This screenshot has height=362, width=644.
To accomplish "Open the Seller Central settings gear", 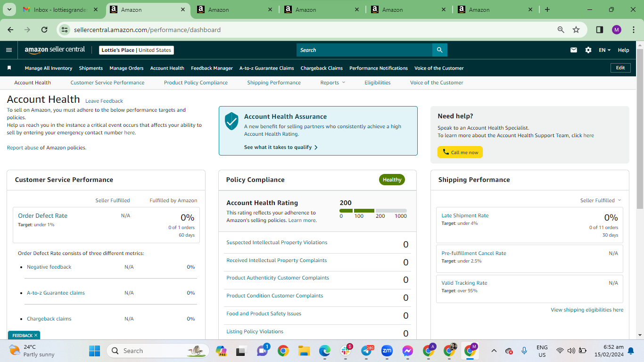I will click(588, 50).
